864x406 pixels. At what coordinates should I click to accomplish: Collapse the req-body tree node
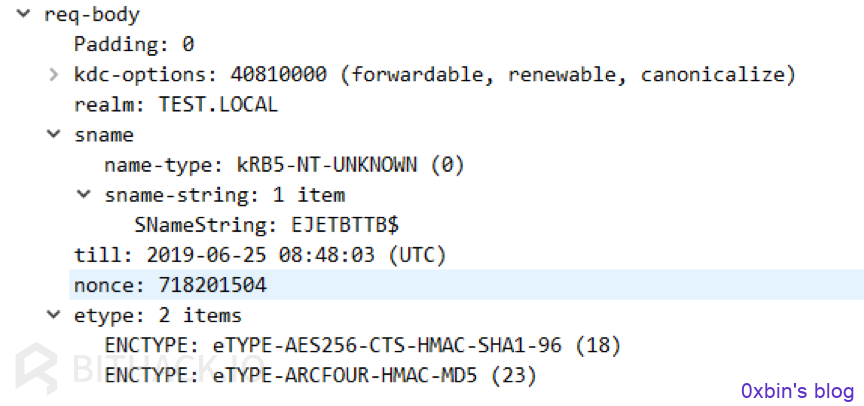tap(23, 14)
